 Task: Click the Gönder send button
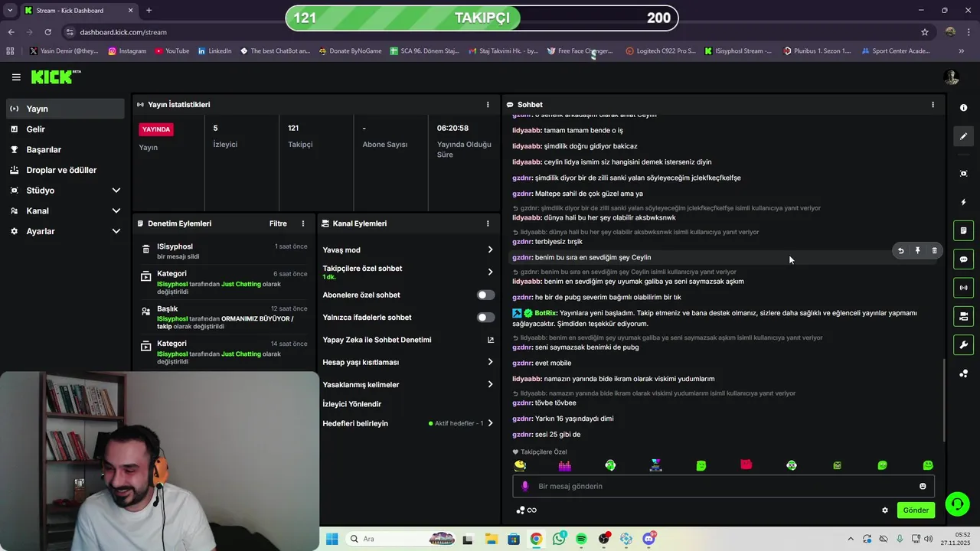[916, 510]
